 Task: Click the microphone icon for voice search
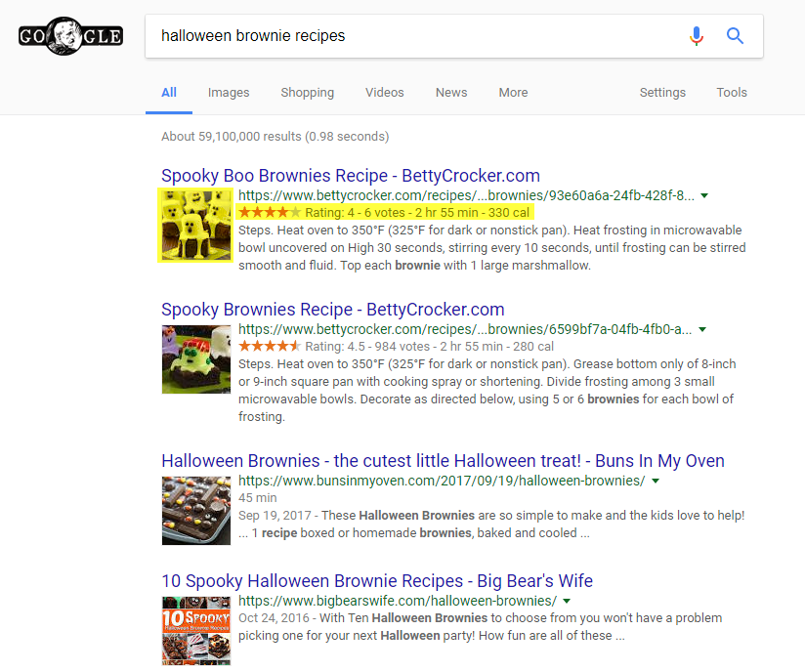click(x=697, y=35)
